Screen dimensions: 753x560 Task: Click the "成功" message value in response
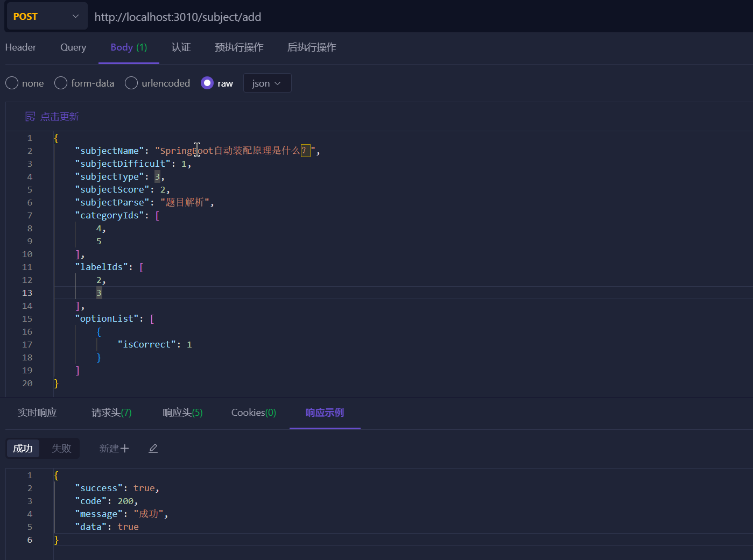(148, 514)
